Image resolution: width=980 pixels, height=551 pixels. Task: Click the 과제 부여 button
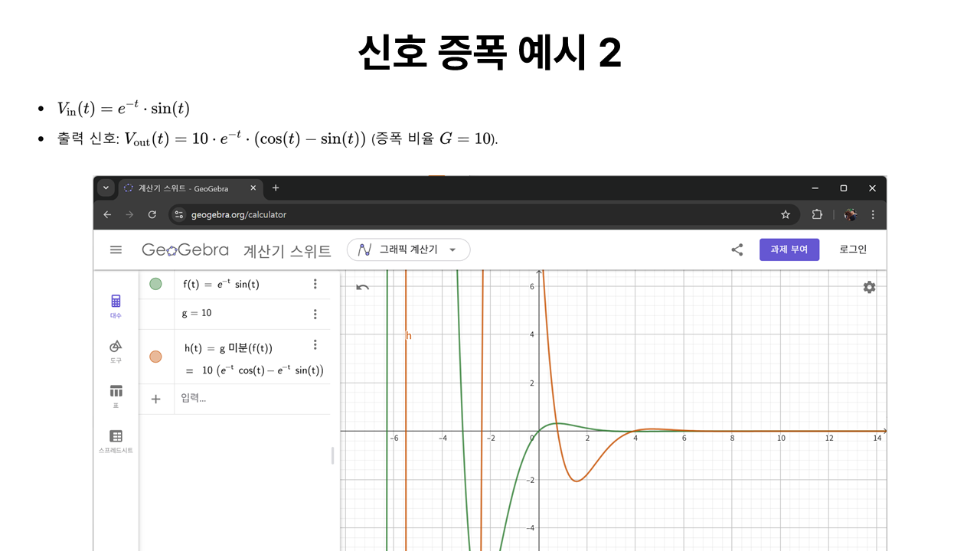click(789, 249)
